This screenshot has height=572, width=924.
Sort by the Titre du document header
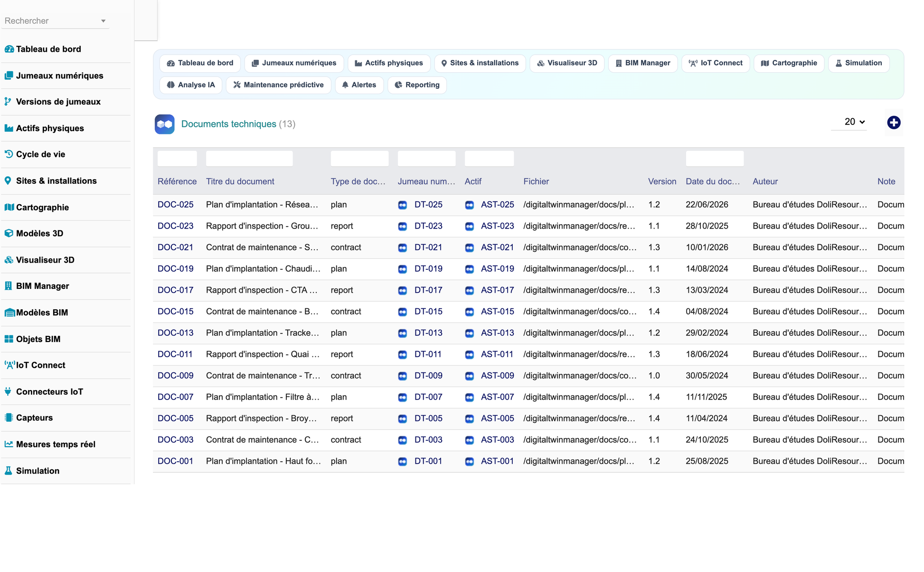click(x=240, y=181)
